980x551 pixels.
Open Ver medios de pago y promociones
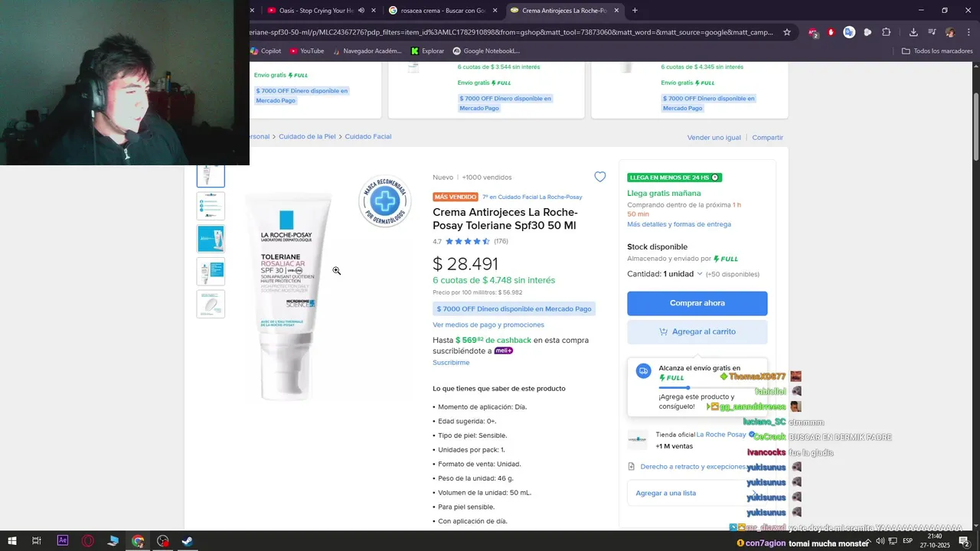point(488,325)
